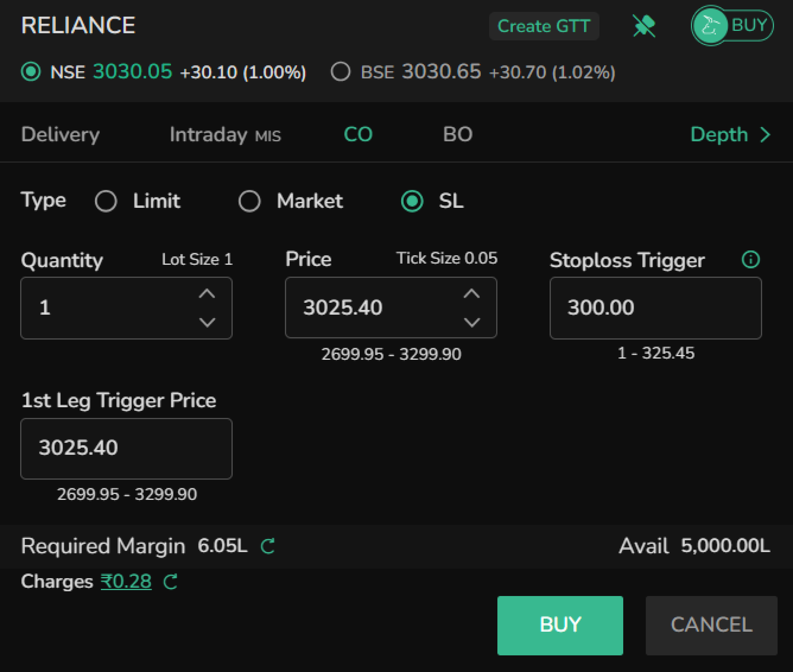Viewport: 793px width, 672px height.
Task: Click the price range below the Price field
Action: pos(391,354)
